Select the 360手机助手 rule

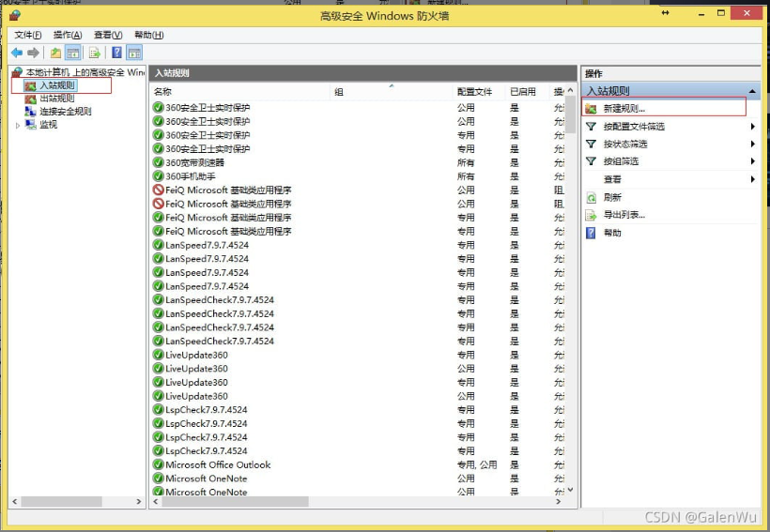point(190,176)
